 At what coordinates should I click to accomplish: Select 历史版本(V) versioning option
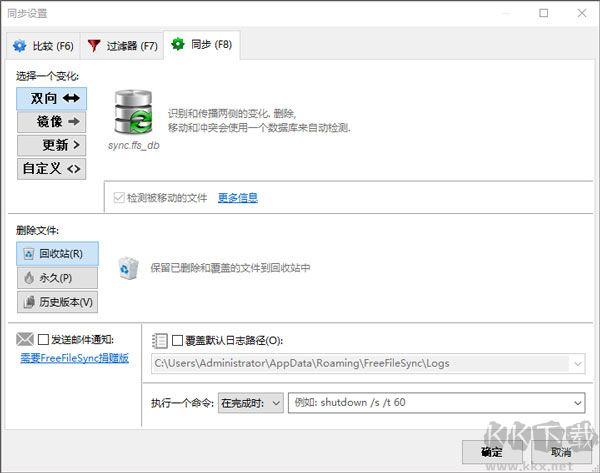coord(57,302)
